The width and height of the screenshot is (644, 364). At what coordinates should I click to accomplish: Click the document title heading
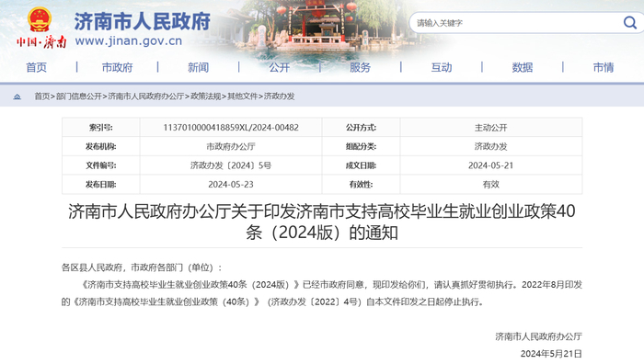tap(322, 222)
